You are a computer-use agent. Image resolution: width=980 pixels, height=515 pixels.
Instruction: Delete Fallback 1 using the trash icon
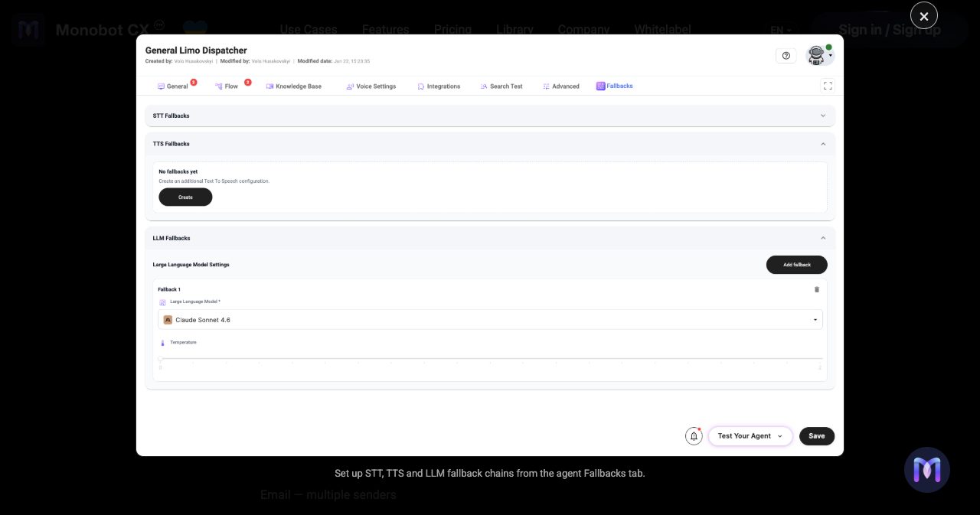[x=816, y=289]
